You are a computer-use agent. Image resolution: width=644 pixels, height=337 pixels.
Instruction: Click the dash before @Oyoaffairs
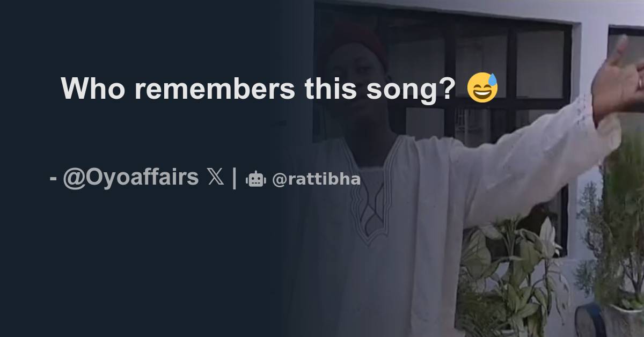pos(53,179)
